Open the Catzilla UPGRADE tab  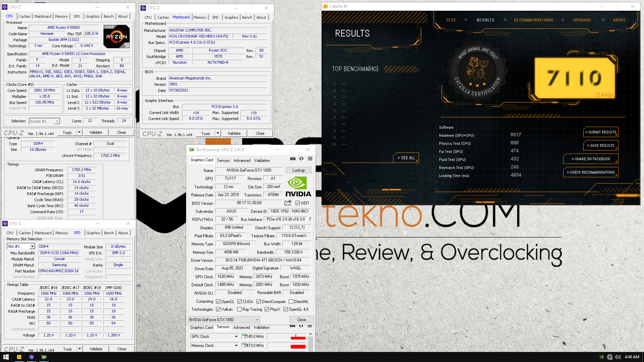click(582, 20)
